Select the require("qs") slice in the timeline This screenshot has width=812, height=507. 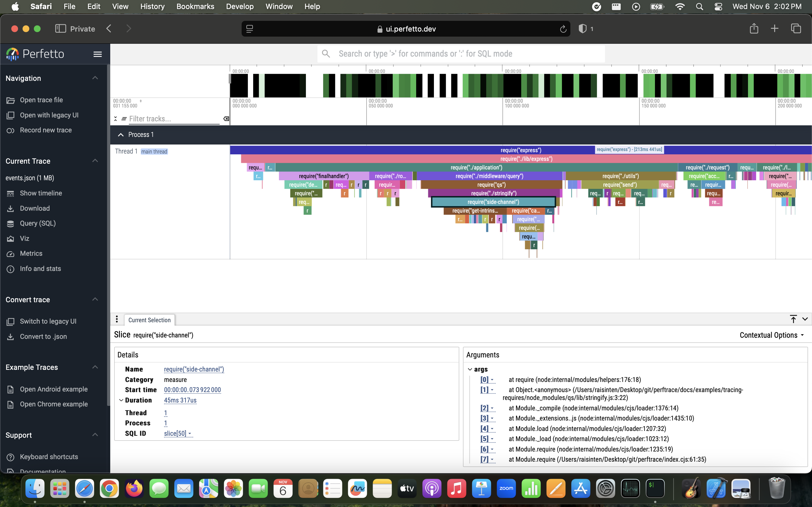point(491,185)
